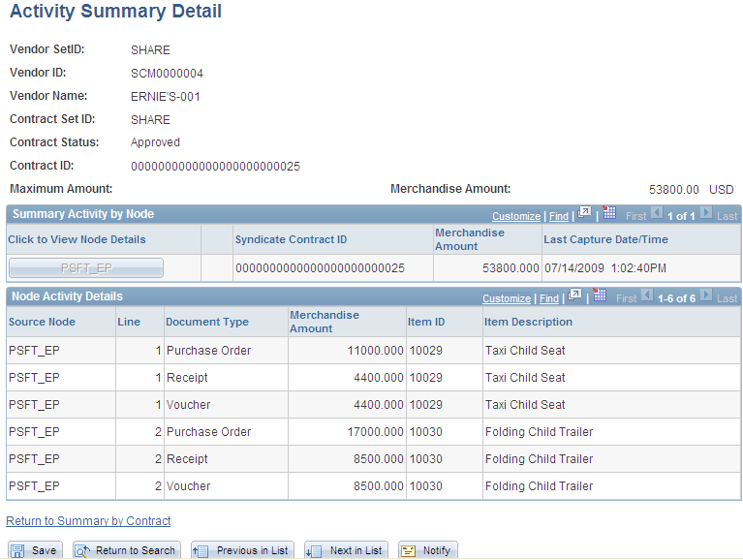Select the 10029 item ID in Voucher row
This screenshot has height=560, width=743.
tap(425, 405)
